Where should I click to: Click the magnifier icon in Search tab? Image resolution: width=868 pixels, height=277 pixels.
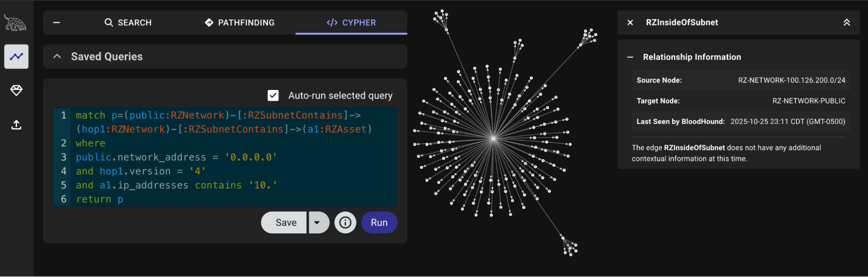point(109,23)
